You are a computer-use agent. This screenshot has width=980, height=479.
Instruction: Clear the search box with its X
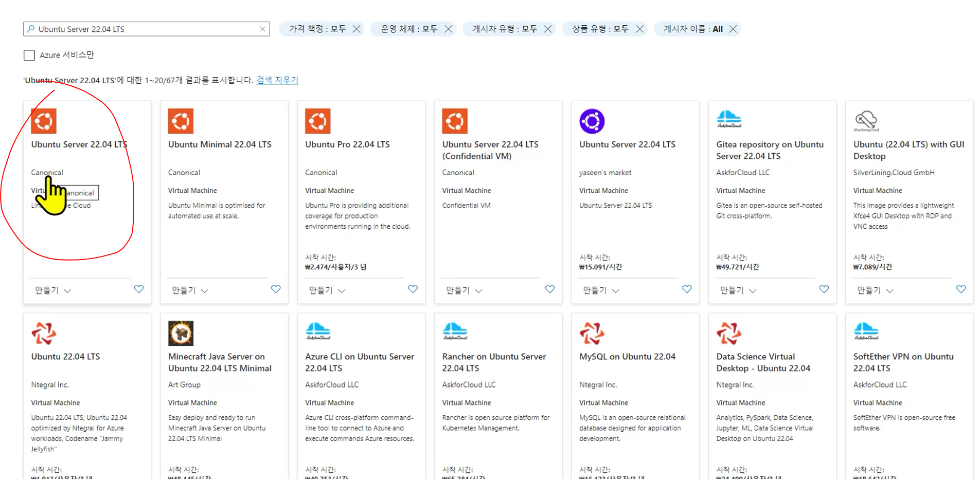[x=262, y=29]
